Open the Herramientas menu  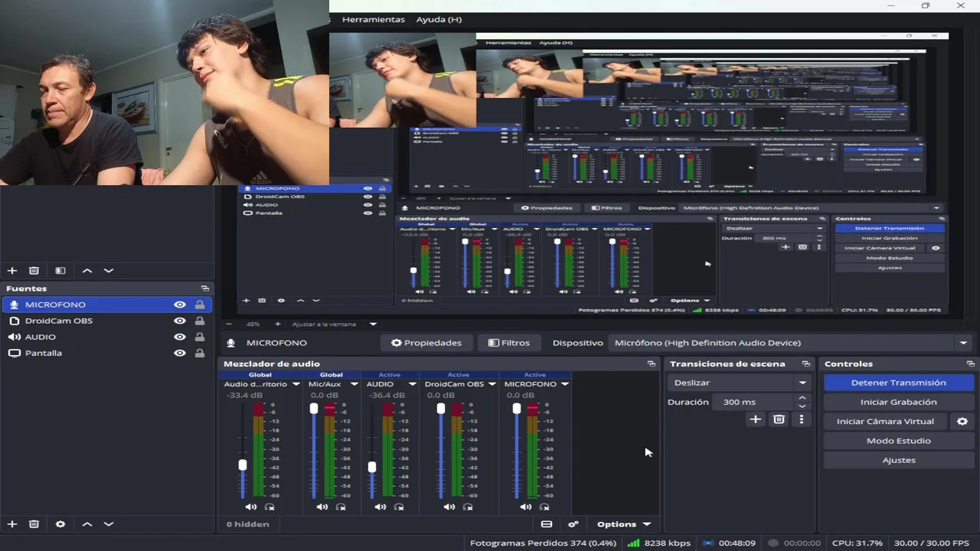click(374, 19)
